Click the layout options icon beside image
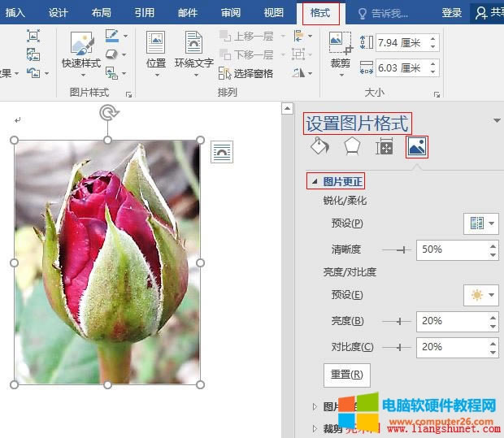The height and width of the screenshot is (438, 504). (222, 151)
